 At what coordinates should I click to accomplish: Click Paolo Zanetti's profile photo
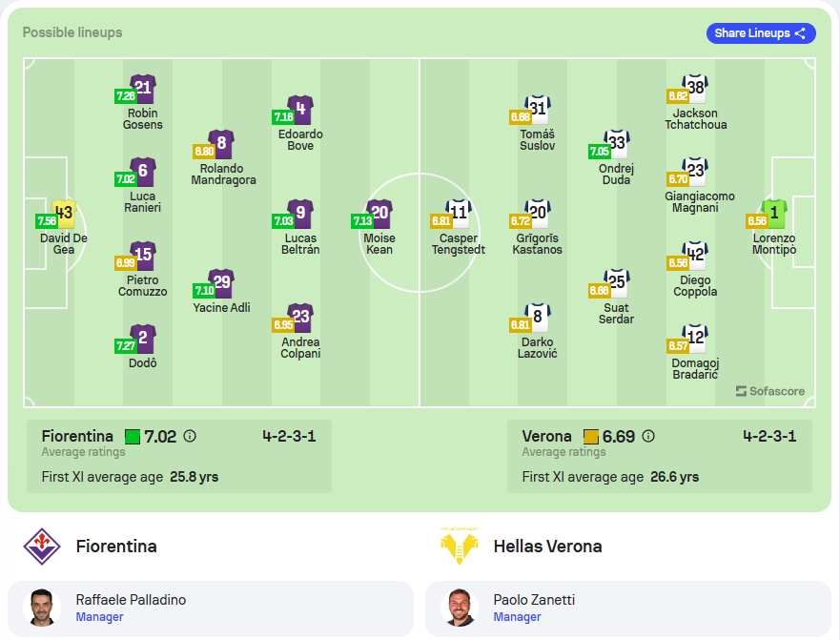460,608
